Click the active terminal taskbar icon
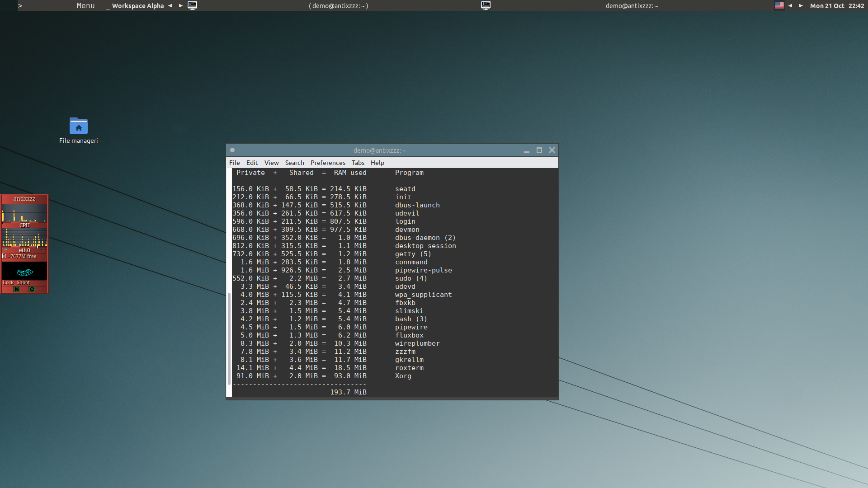The height and width of the screenshot is (488, 868). click(486, 5)
